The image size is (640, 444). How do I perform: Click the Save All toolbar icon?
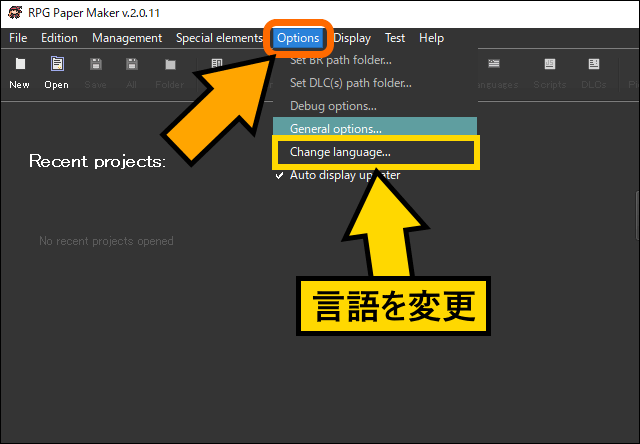coord(132,71)
